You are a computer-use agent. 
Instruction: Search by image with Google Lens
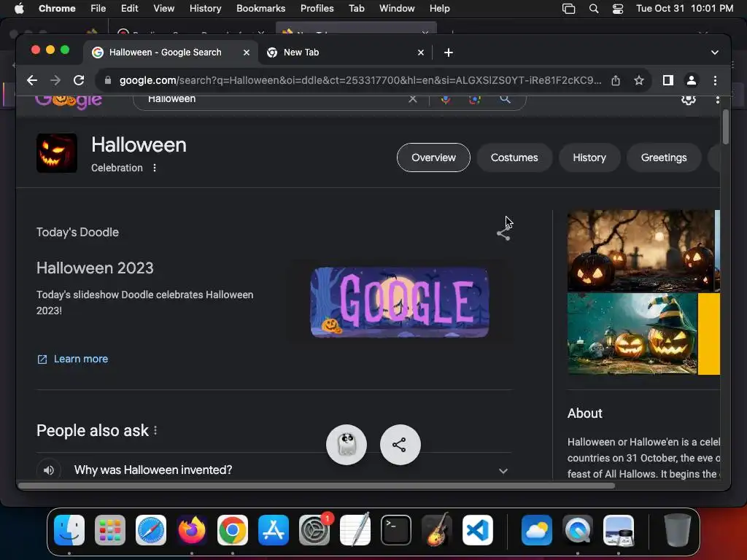pyautogui.click(x=474, y=99)
